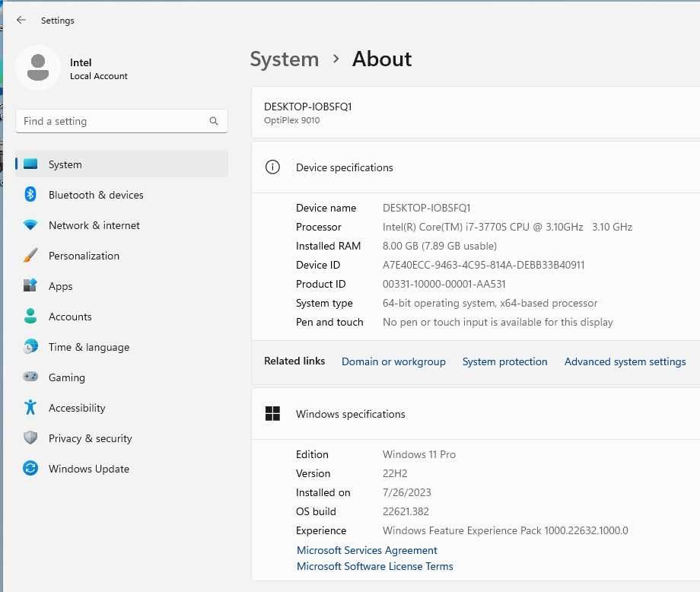Open Advanced system settings link

click(625, 361)
